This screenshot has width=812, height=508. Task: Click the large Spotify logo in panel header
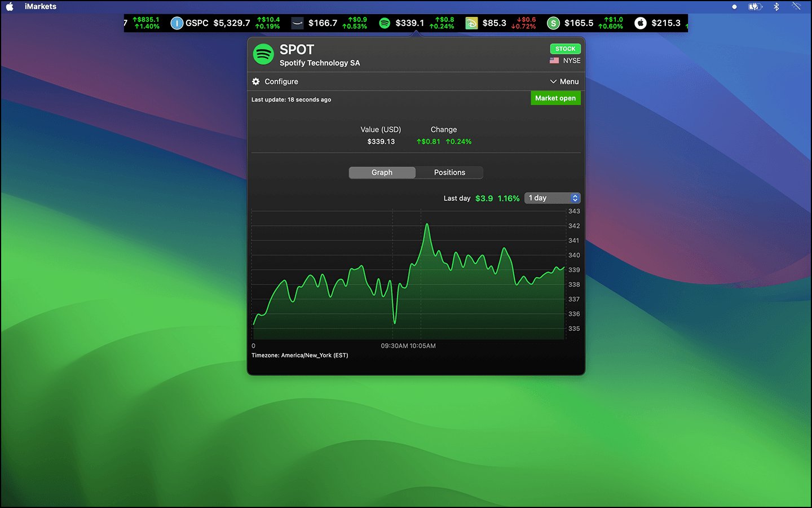pyautogui.click(x=263, y=55)
